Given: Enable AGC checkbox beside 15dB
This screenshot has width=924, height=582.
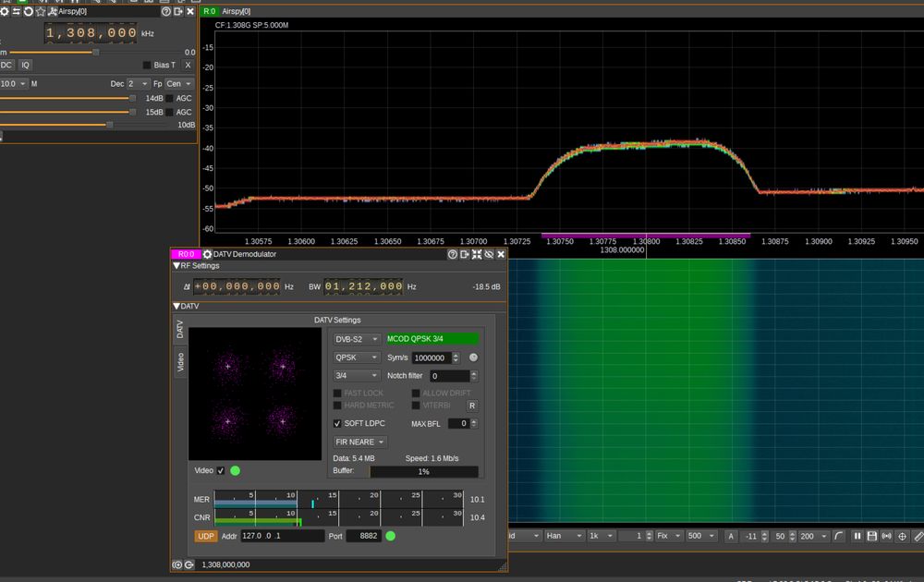Looking at the screenshot, I should [x=170, y=112].
